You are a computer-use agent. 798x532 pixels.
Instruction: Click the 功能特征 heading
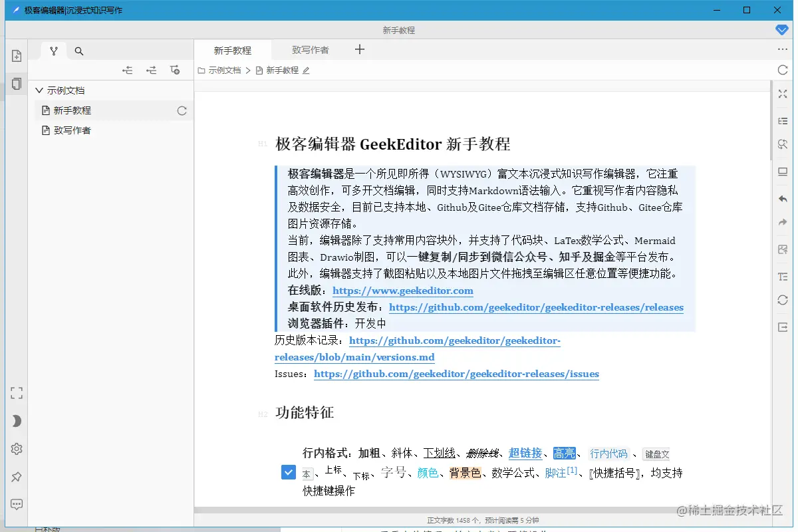point(305,413)
